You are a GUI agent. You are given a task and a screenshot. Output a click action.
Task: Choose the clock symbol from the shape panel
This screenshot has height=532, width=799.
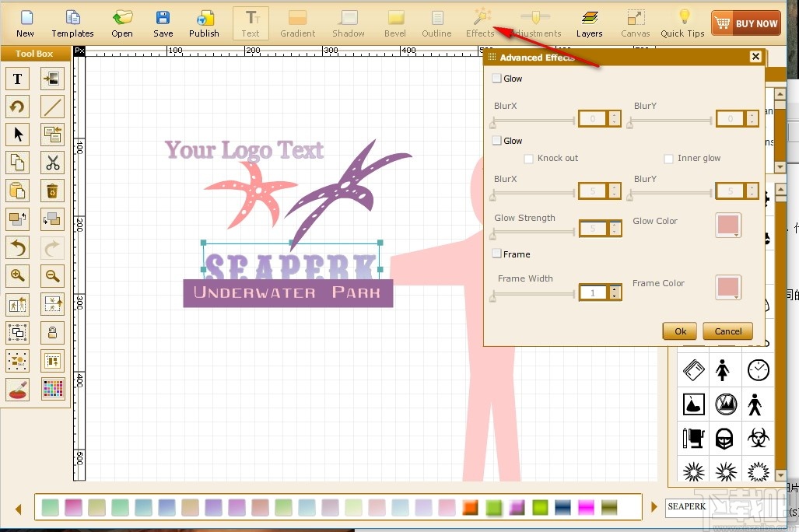[x=757, y=369]
